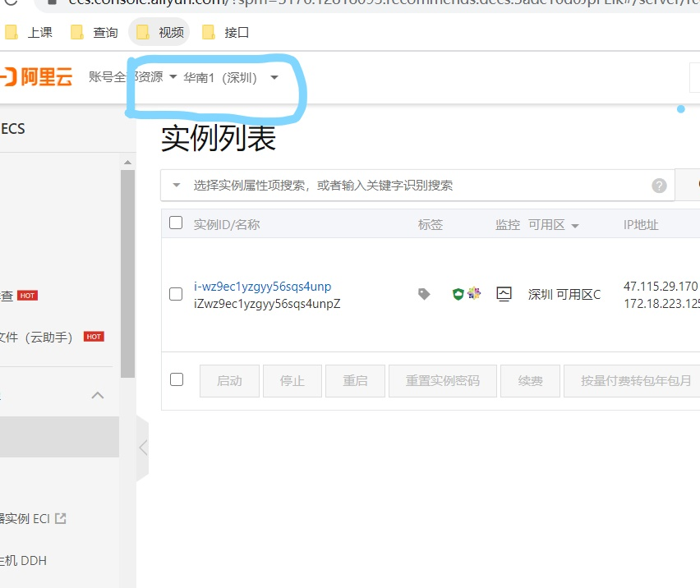The width and height of the screenshot is (700, 588).
Task: Open the monitoring chart icon
Action: tap(504, 294)
